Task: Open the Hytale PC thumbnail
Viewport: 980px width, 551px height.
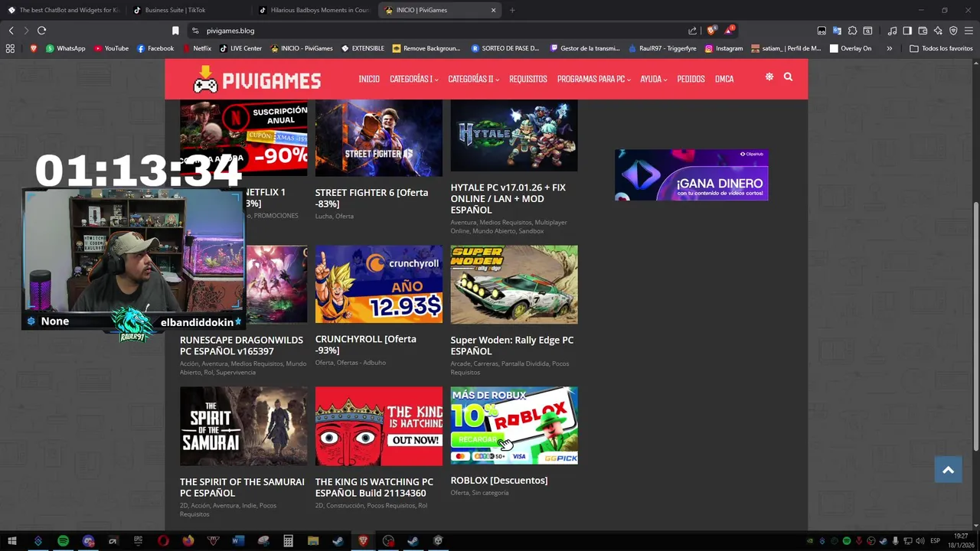Action: click(x=514, y=136)
